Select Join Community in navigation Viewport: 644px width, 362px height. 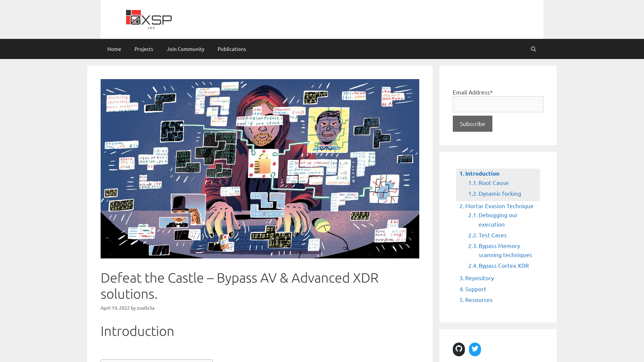point(185,49)
